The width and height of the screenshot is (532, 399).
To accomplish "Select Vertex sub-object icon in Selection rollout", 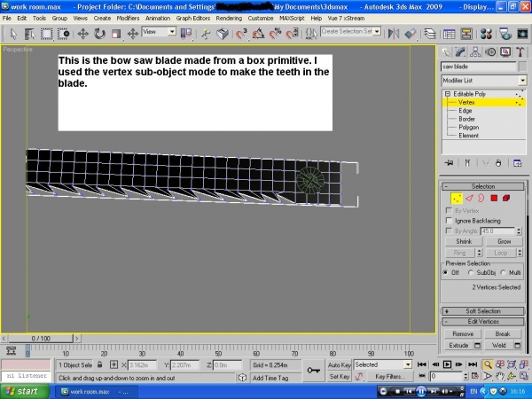I will point(457,198).
